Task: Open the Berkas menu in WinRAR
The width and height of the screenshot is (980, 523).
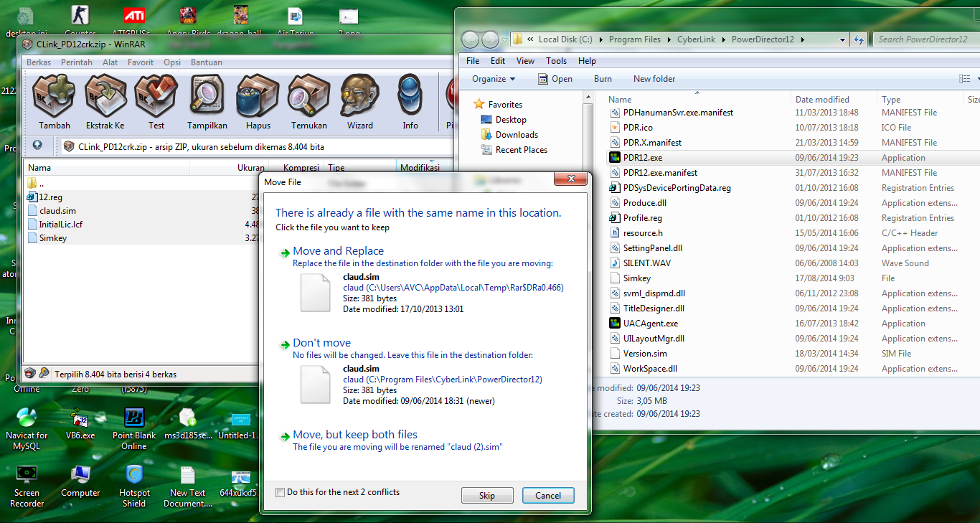Action: [39, 62]
